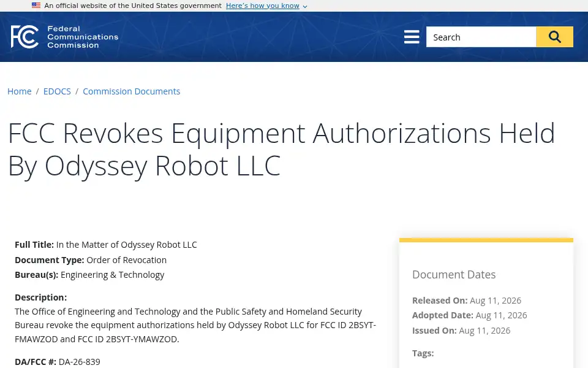Click the headline FCC Revokes Equipment Authorizations

point(281,149)
